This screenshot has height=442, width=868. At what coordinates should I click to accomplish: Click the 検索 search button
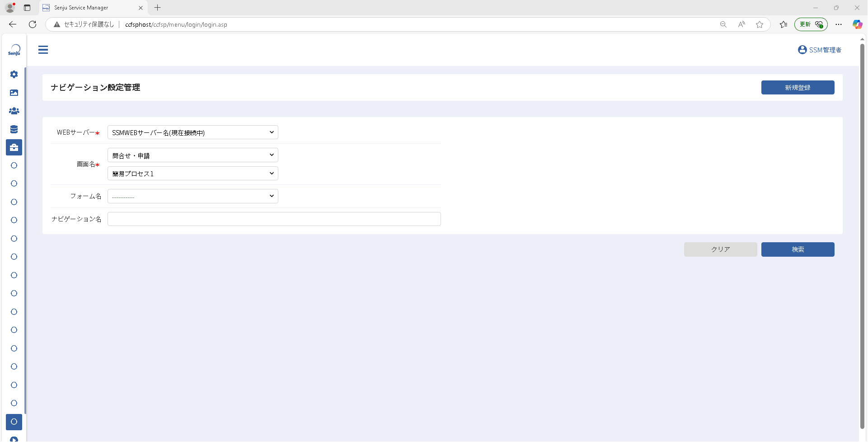point(798,249)
